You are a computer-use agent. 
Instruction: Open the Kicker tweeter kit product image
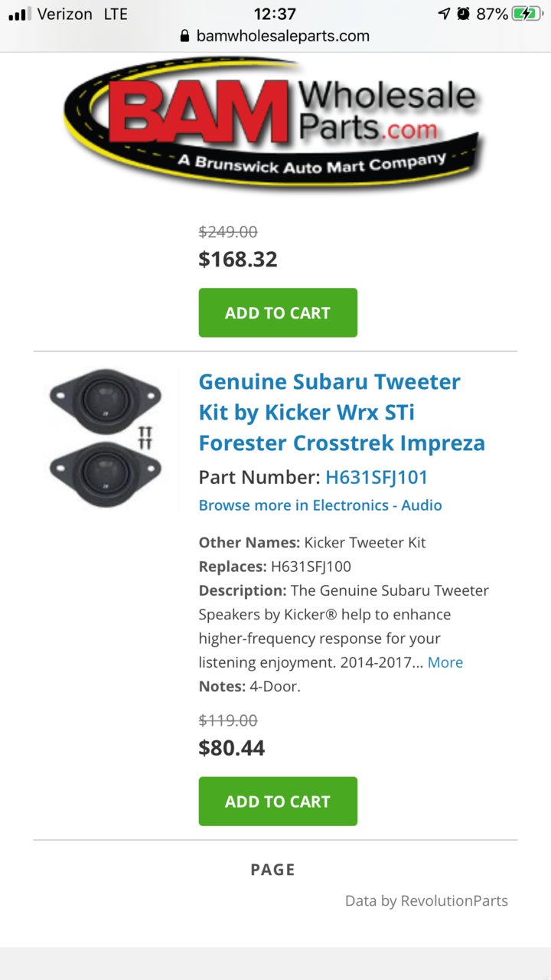tap(106, 438)
